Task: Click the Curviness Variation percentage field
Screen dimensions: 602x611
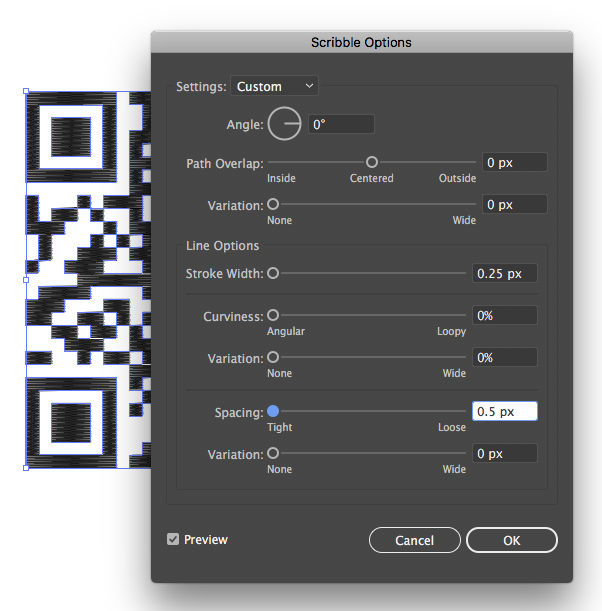Action: point(505,358)
